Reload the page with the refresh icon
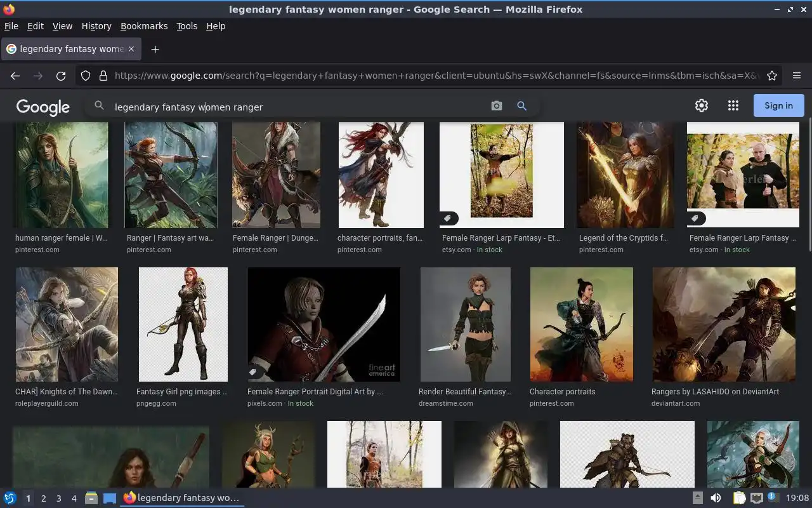Viewport: 812px width, 508px height. point(61,76)
